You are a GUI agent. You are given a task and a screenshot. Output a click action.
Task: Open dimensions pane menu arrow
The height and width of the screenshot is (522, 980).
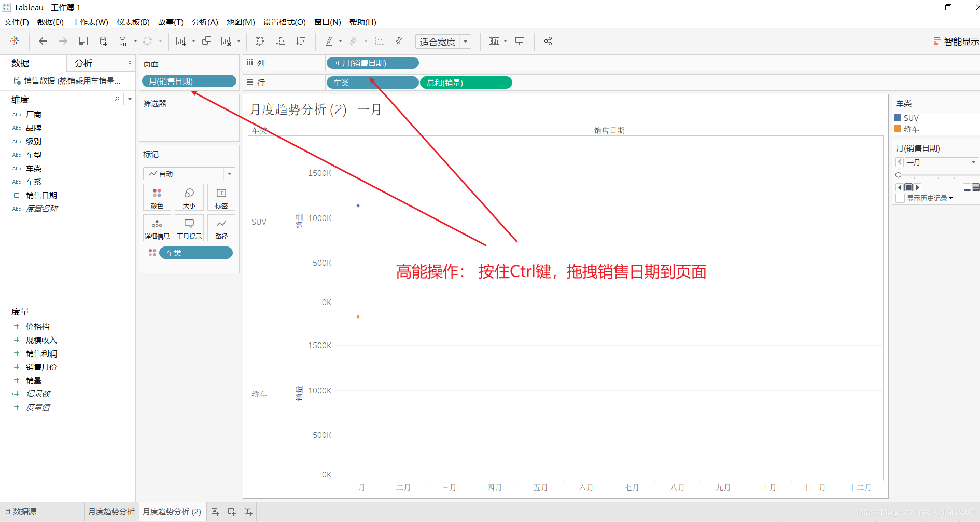[130, 99]
